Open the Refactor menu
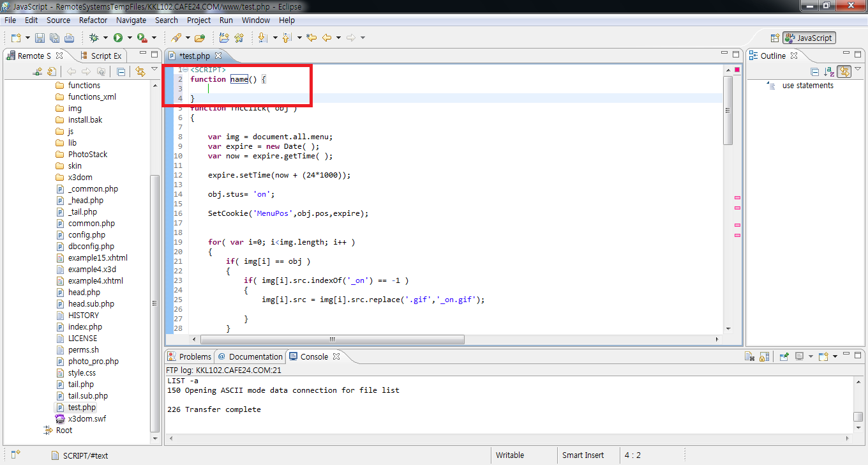868x465 pixels. [x=93, y=20]
